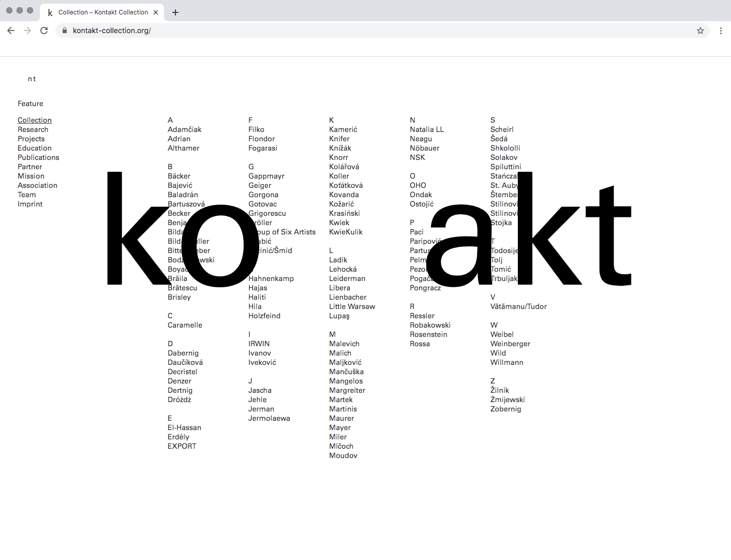
Task: Go to the Publications section
Action: pyautogui.click(x=38, y=157)
